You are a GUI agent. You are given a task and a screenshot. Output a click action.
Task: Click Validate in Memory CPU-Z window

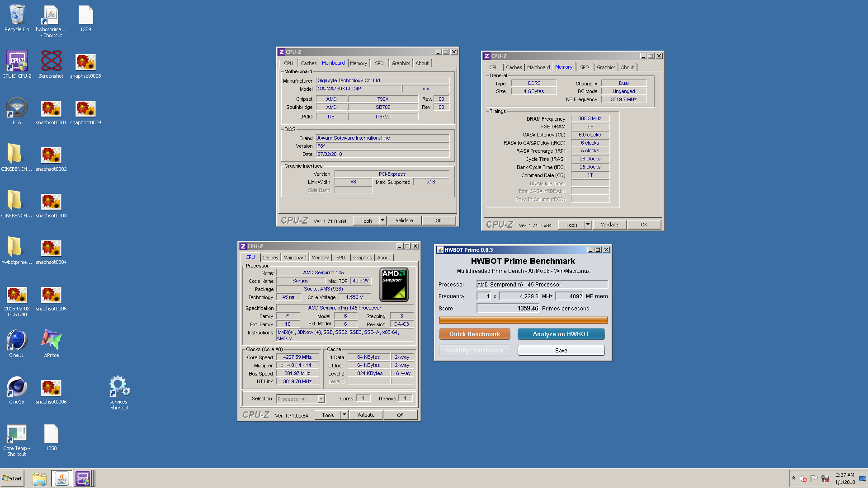[x=609, y=225]
